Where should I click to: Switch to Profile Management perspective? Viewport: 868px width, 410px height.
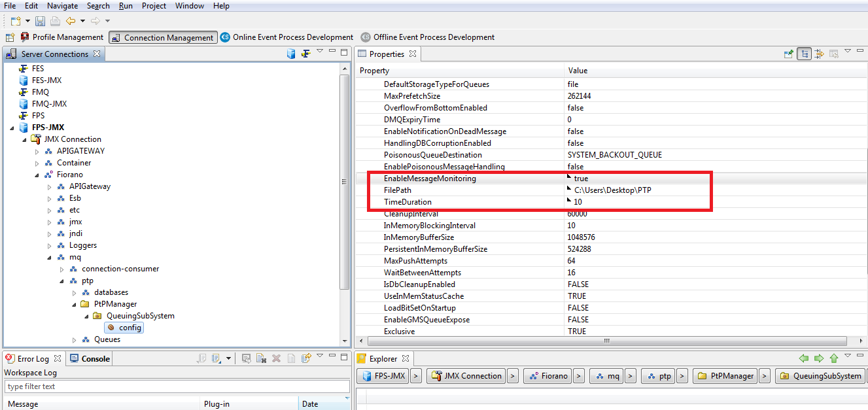click(x=62, y=38)
